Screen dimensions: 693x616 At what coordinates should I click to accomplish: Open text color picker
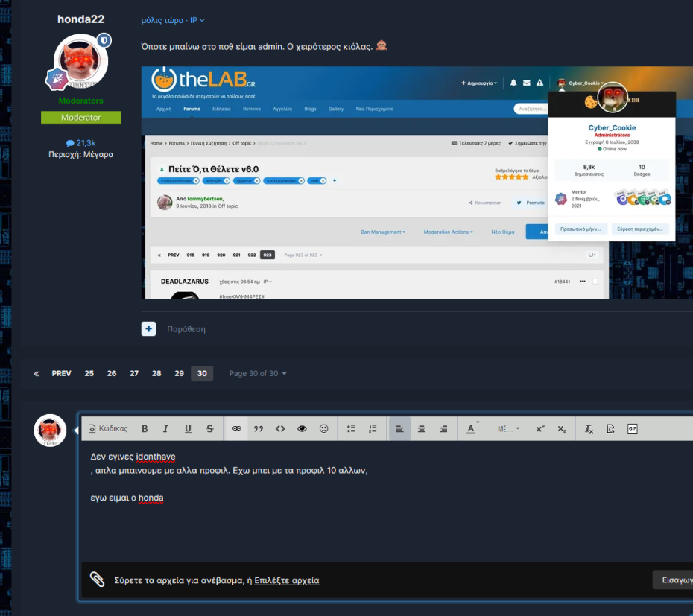472,428
